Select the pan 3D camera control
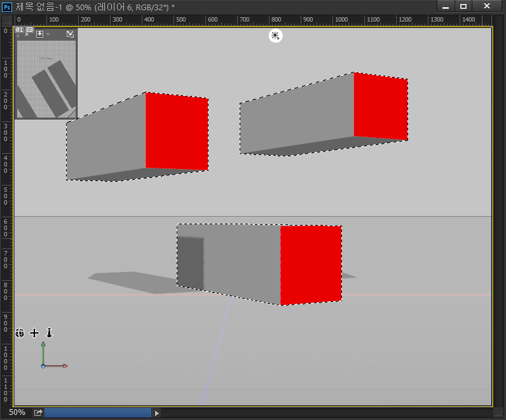Image resolution: width=506 pixels, height=420 pixels. click(34, 332)
